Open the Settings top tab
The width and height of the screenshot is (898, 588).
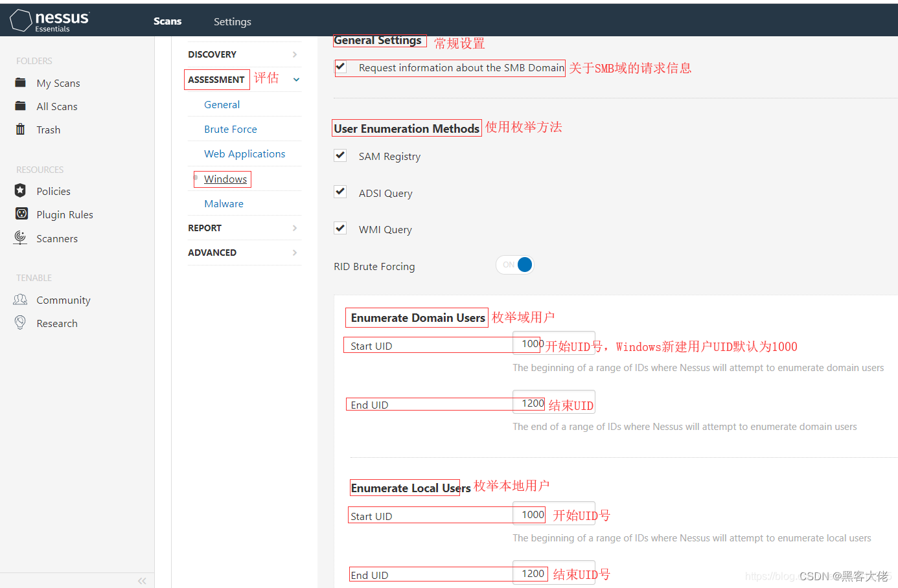[x=233, y=22]
